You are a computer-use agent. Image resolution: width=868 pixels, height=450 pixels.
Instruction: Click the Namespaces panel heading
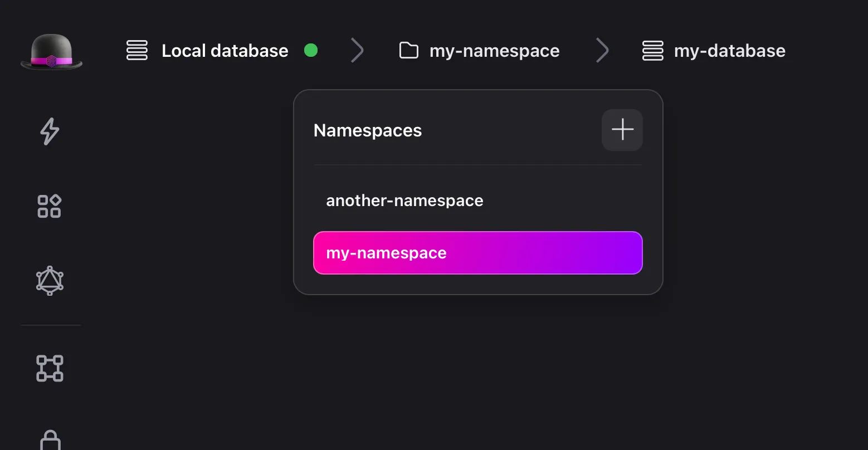coord(368,130)
